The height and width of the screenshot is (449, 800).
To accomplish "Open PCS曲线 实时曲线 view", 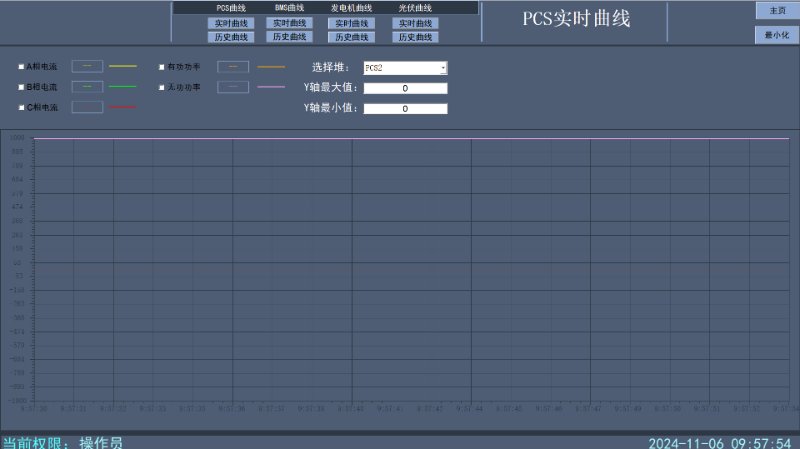I will pos(230,23).
